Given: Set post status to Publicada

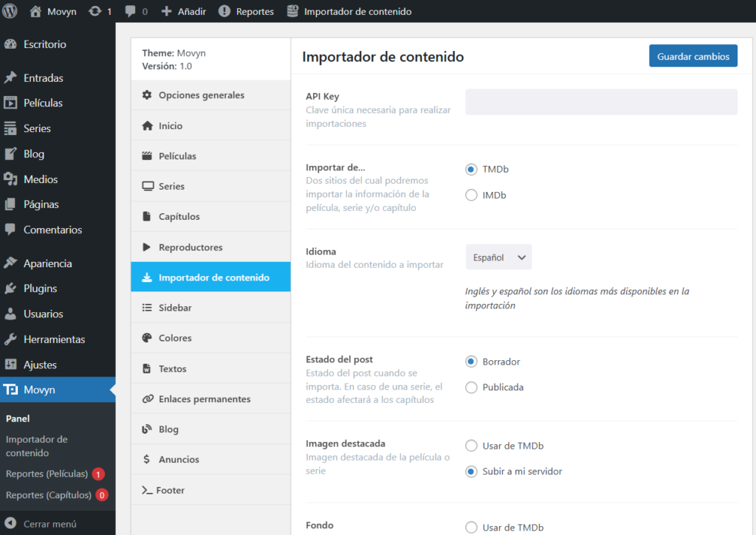Looking at the screenshot, I should pyautogui.click(x=472, y=387).
